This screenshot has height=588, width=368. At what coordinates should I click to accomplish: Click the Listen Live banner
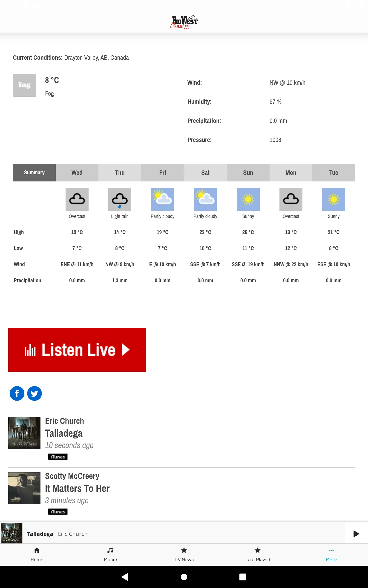77,350
